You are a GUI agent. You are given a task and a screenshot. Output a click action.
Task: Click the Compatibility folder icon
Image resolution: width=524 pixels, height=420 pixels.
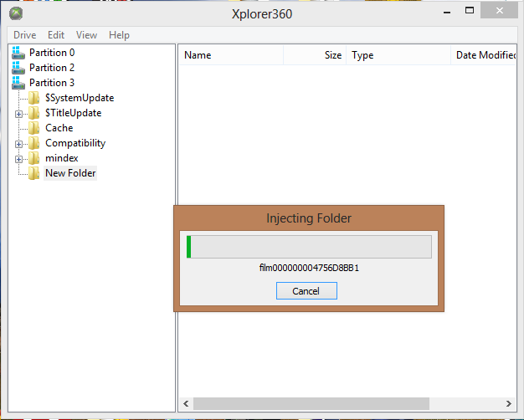click(x=33, y=143)
